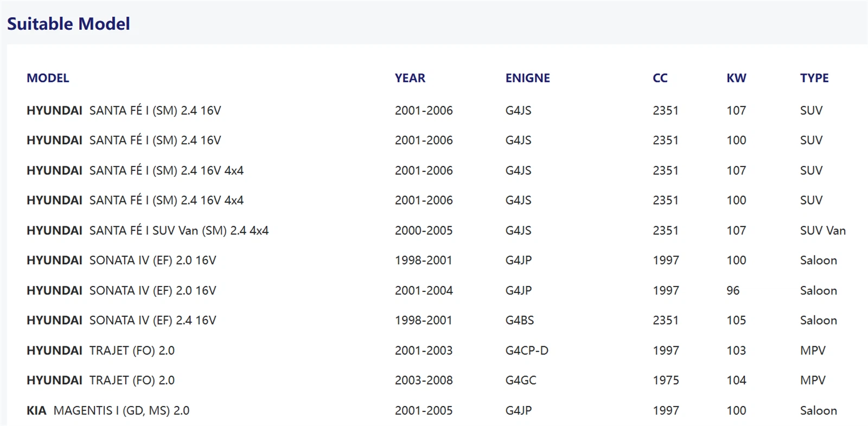Click the TYPE column header
Image resolution: width=868 pixels, height=426 pixels.
[814, 78]
